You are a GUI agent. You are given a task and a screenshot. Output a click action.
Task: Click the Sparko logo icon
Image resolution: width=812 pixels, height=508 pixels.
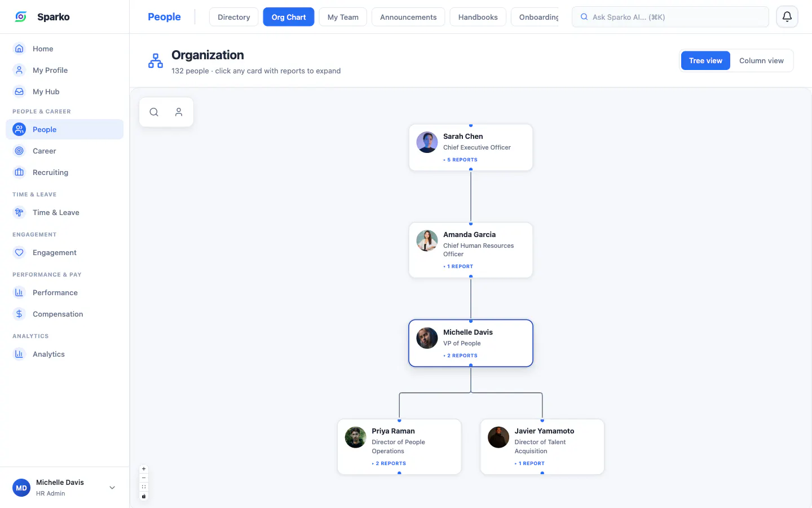click(x=21, y=17)
